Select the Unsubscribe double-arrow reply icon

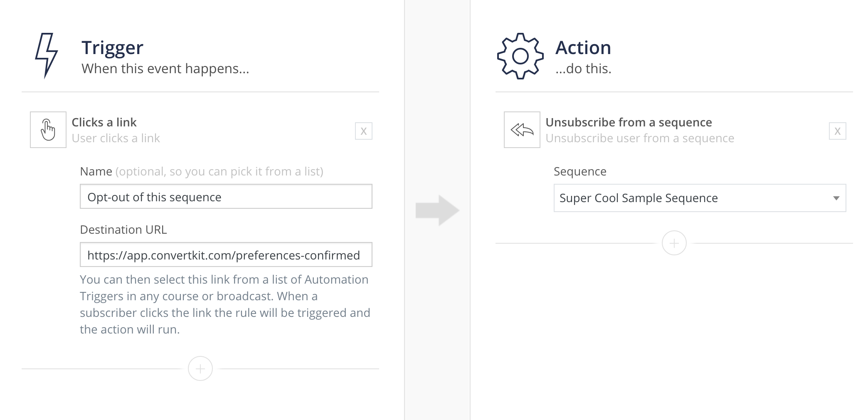(x=522, y=130)
